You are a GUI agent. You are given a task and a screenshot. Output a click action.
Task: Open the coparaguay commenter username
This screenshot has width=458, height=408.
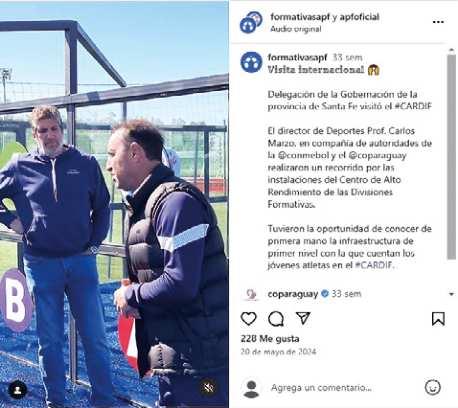pyautogui.click(x=293, y=294)
